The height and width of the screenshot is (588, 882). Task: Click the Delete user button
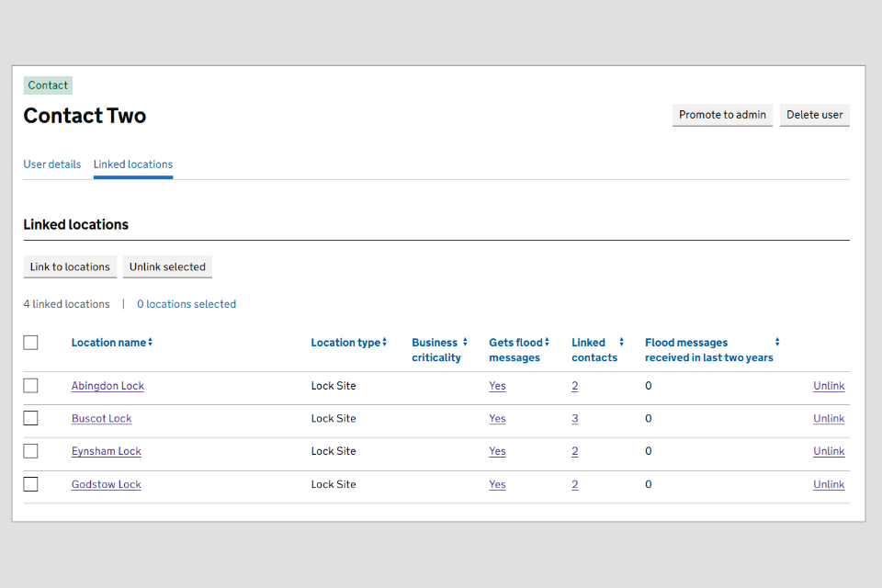814,115
